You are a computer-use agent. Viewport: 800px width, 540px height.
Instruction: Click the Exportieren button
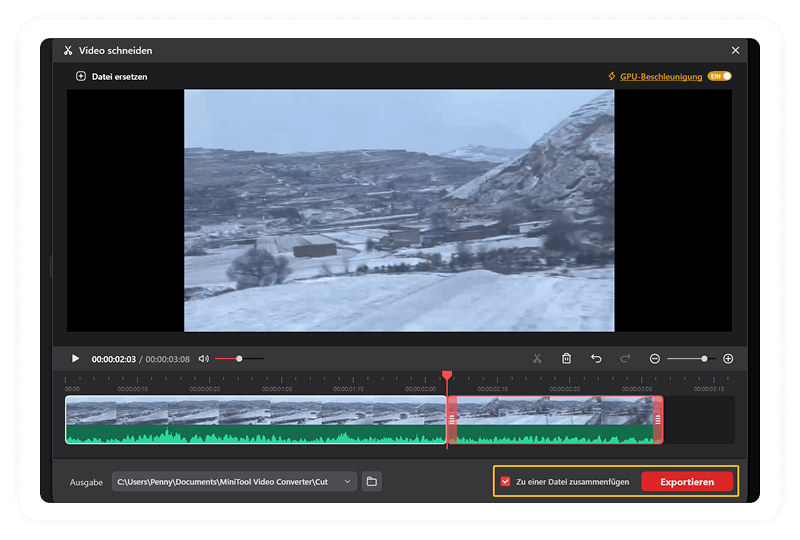687,481
